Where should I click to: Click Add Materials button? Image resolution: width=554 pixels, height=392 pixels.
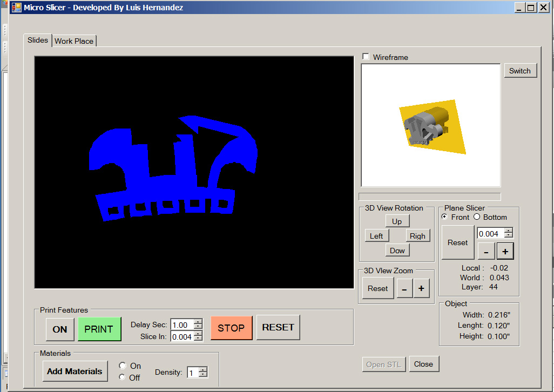pyautogui.click(x=75, y=371)
